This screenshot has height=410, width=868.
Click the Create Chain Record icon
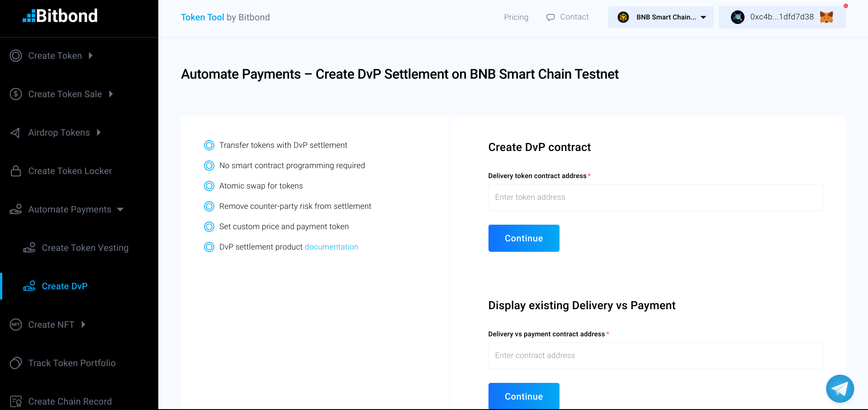[x=16, y=401]
